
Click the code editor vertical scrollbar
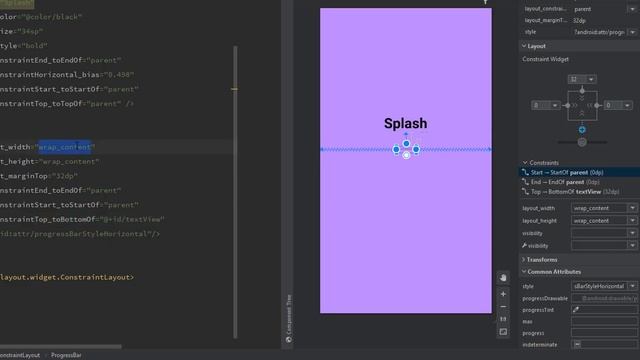pos(235,192)
